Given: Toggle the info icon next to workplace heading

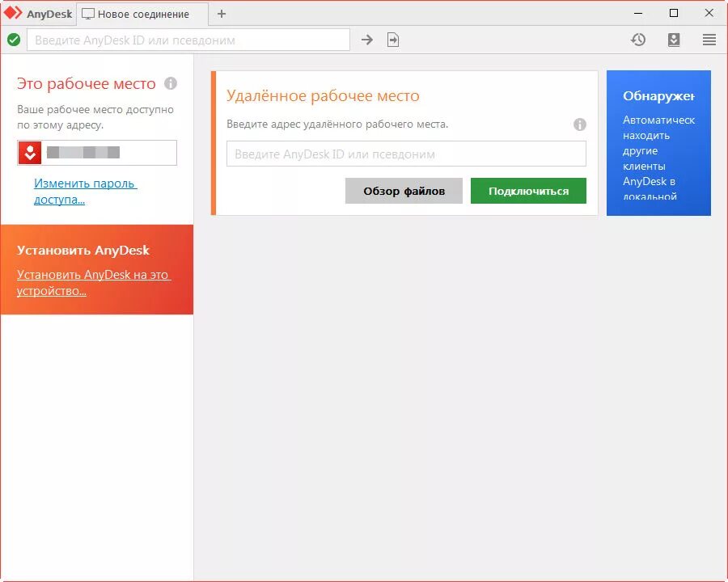Looking at the screenshot, I should click(170, 82).
